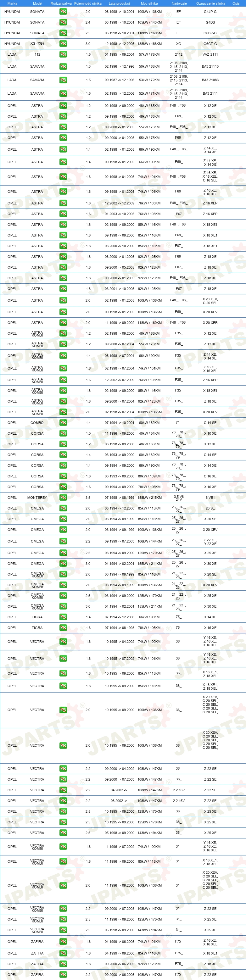Click the fuel icon for Opel Omega 20 SE
Screen dimensions: 246x980
click(63, 508)
